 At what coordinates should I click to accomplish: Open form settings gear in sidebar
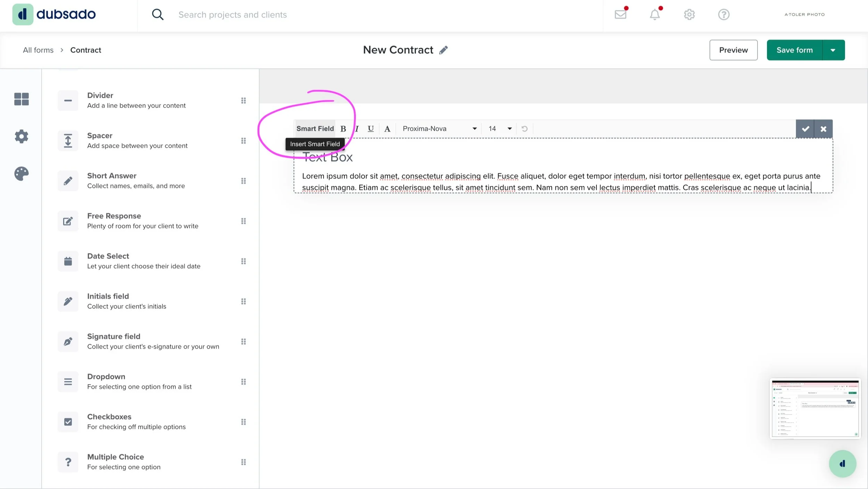(21, 136)
